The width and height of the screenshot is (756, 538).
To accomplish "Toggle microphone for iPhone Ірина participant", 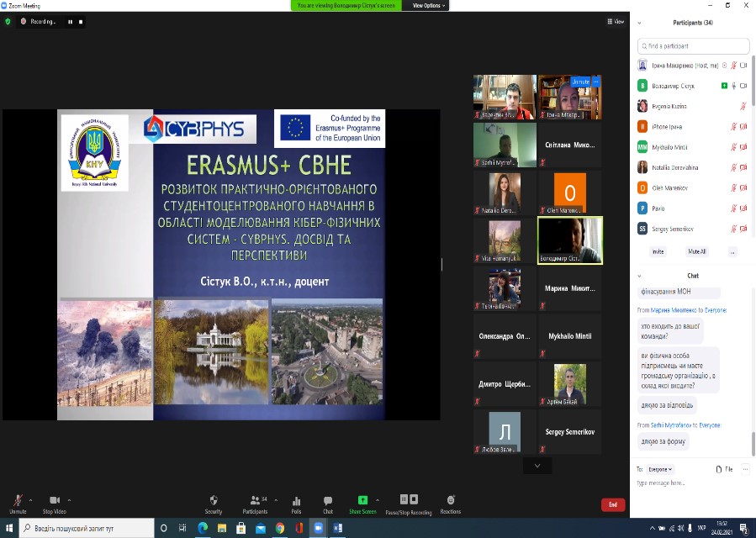I will 733,127.
